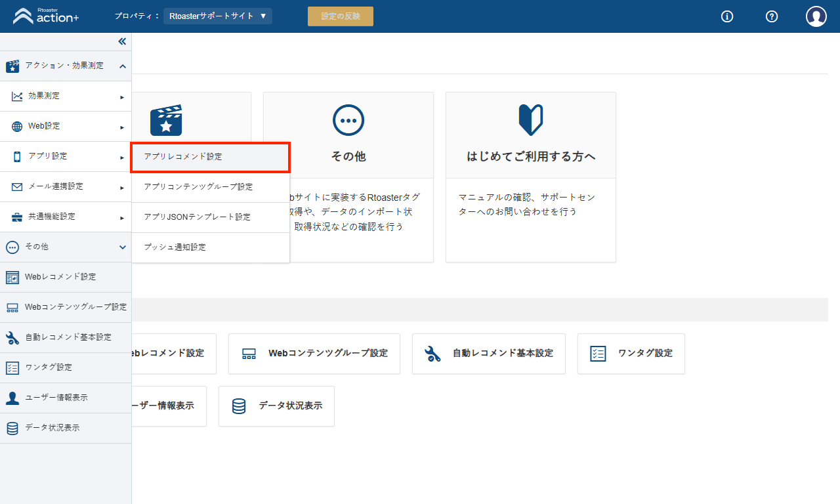Click the person icon beside ユーザー情報表示
This screenshot has width=840, height=504.
coord(12,398)
